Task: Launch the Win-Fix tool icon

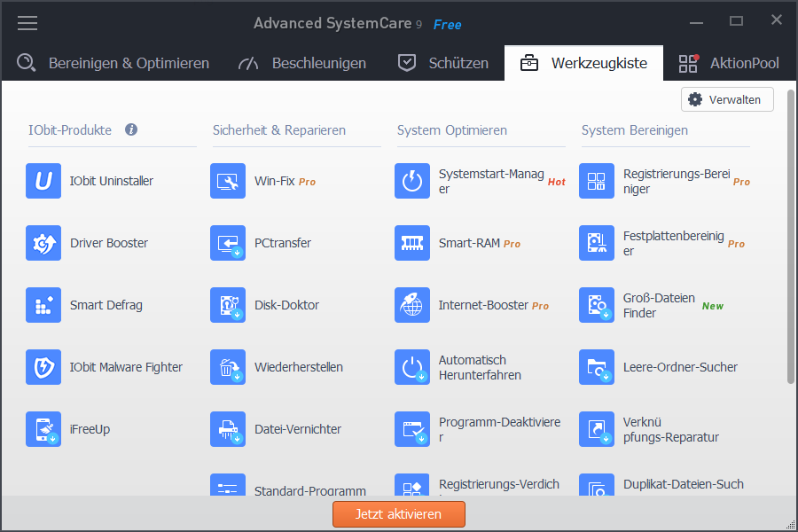Action: point(228,181)
